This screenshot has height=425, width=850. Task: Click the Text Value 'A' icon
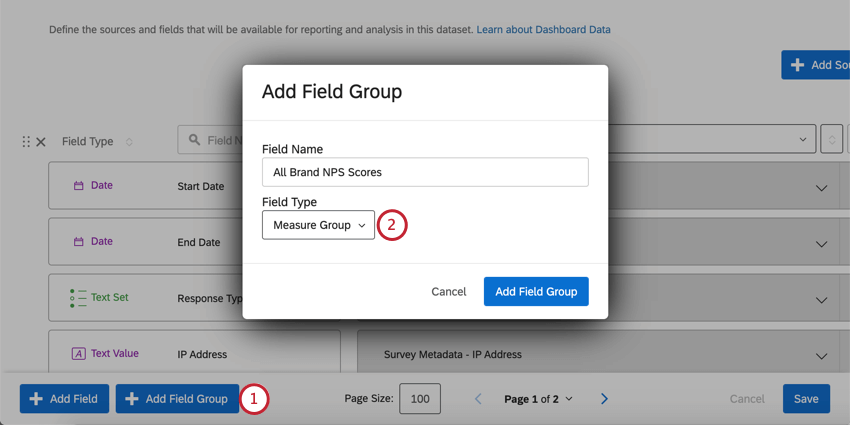(79, 354)
